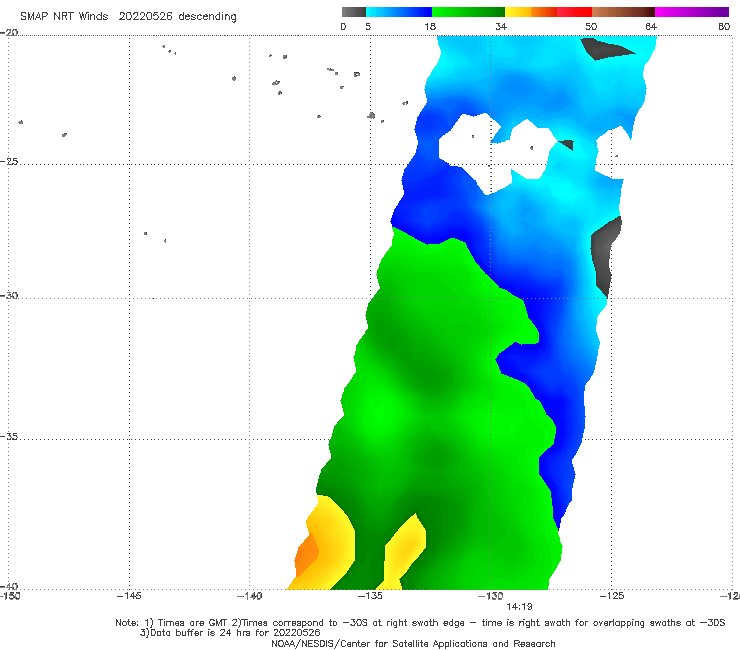740x650 pixels.
Task: Click the color bar label '64'
Action: point(651,27)
